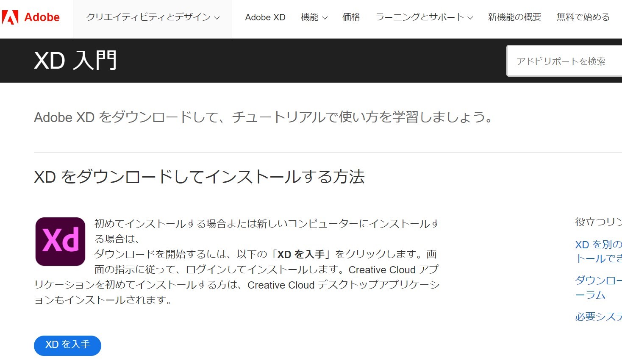Image resolution: width=622 pixels, height=364 pixels.
Task: Open the Adobe XD nav link
Action: [x=265, y=17]
